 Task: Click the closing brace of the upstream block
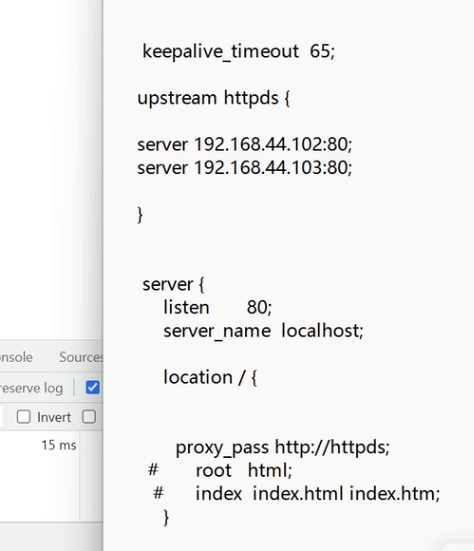click(140, 215)
